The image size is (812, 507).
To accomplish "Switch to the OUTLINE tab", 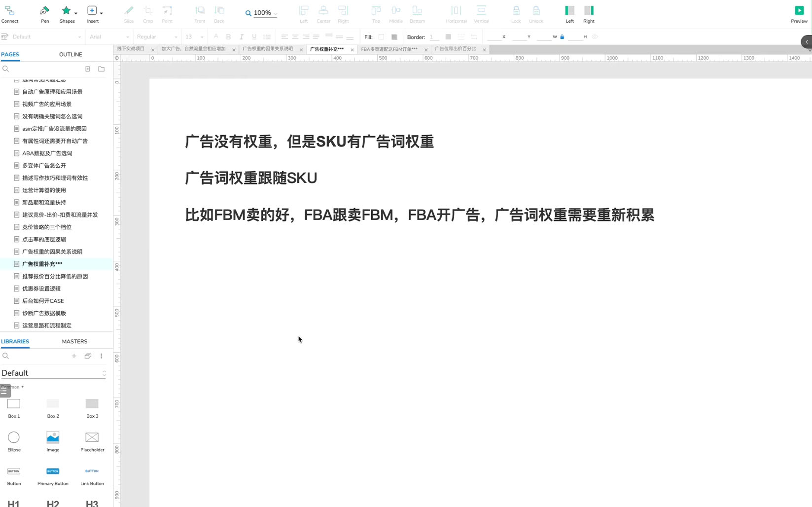I will pos(70,54).
